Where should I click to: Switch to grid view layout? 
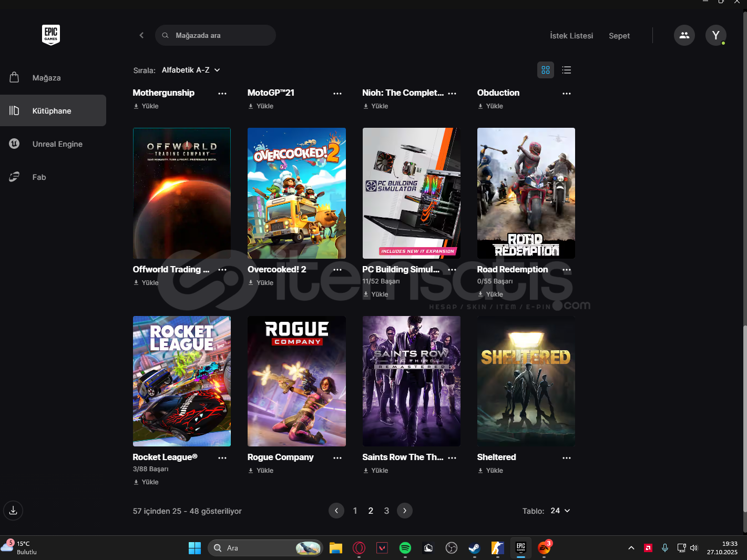point(545,70)
